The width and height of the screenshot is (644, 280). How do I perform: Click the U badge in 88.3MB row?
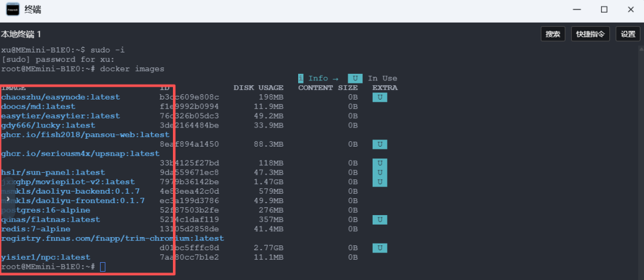(x=380, y=145)
